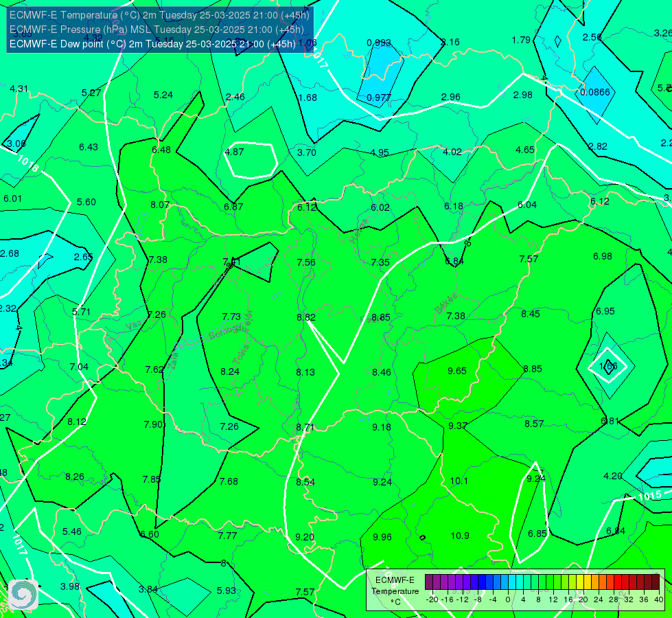This screenshot has height=618, width=672.
Task: Click the 8.82 temperature value
Action: (306, 317)
